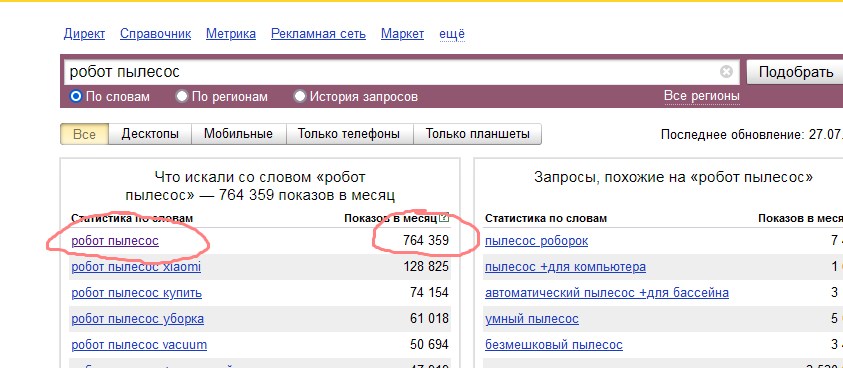843x368 pixels.
Task: Open the робот пылесос xiaomi query link
Action: pyautogui.click(x=136, y=267)
